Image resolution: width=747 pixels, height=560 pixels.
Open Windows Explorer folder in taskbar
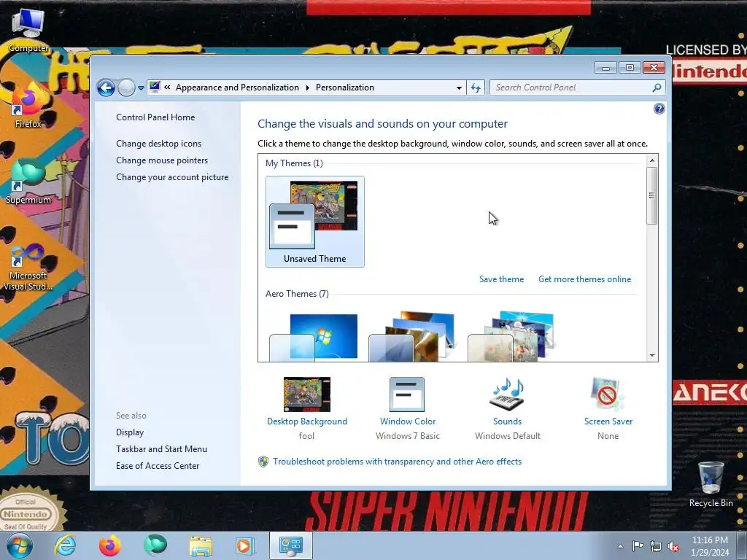click(201, 545)
